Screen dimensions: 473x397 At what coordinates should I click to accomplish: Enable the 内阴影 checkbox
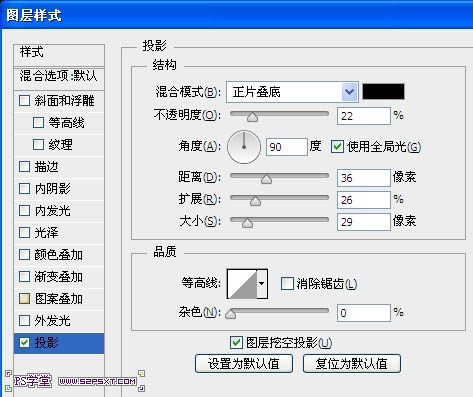(24, 188)
